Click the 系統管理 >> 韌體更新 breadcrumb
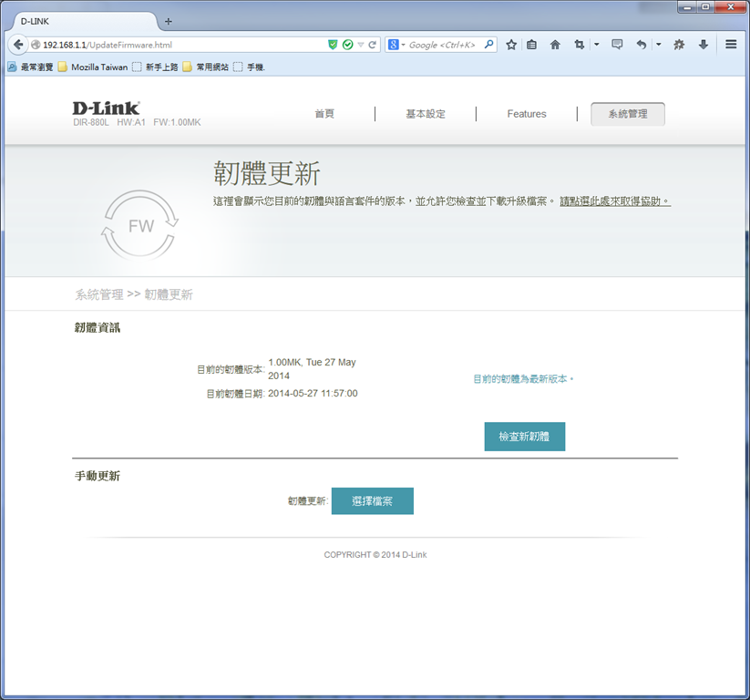The image size is (750, 700). coord(134,294)
